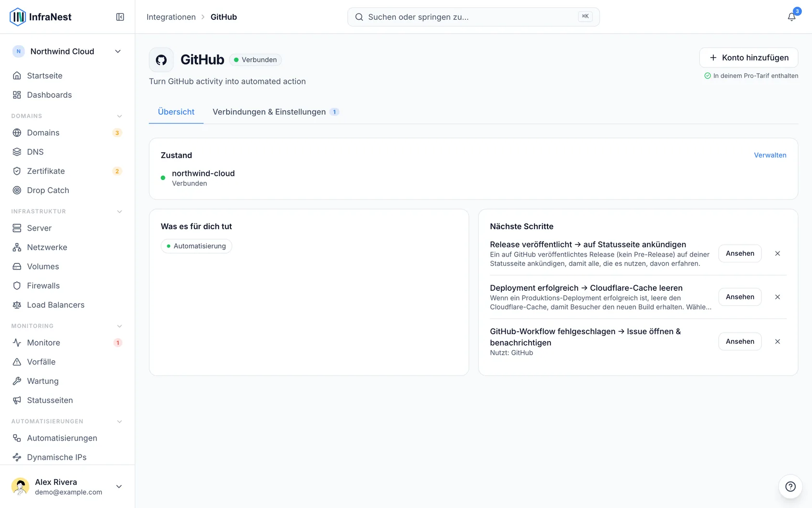Open notifications bell
The height and width of the screenshot is (508, 812).
pyautogui.click(x=791, y=17)
